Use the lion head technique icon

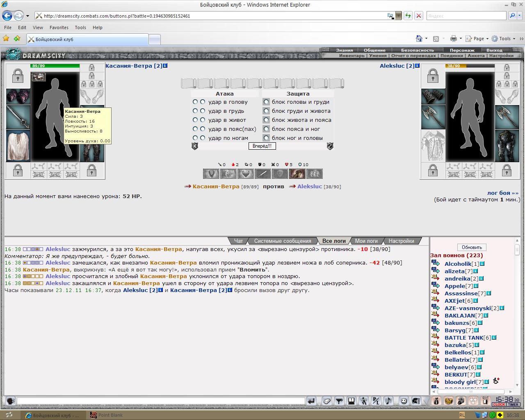tap(228, 174)
